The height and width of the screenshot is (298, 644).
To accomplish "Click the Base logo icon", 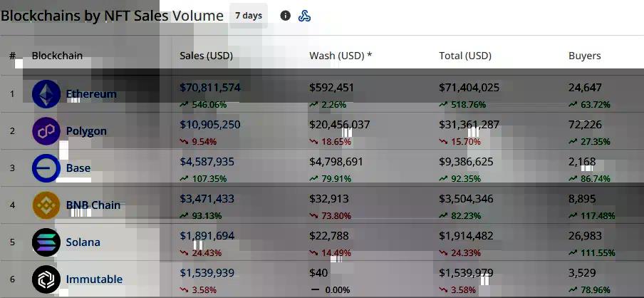I will (x=46, y=168).
